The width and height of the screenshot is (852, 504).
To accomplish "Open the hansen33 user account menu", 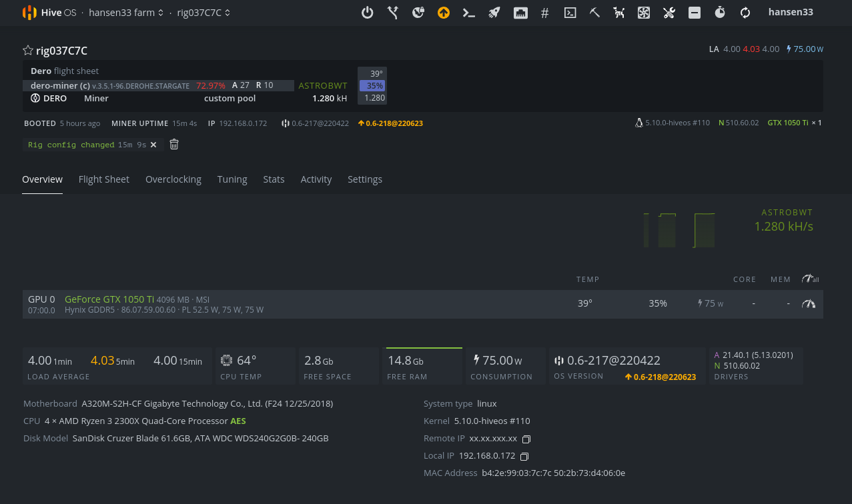I will [791, 12].
